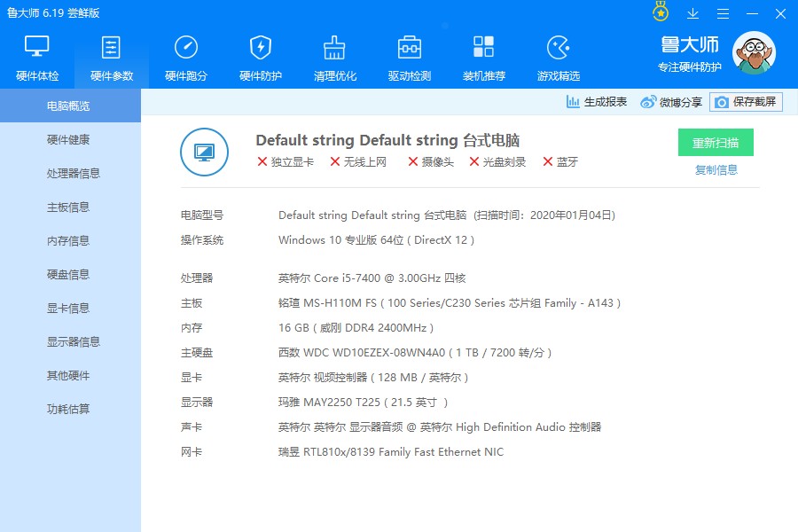
Task: Open 清理优化 cleanup broom tool
Action: click(335, 58)
